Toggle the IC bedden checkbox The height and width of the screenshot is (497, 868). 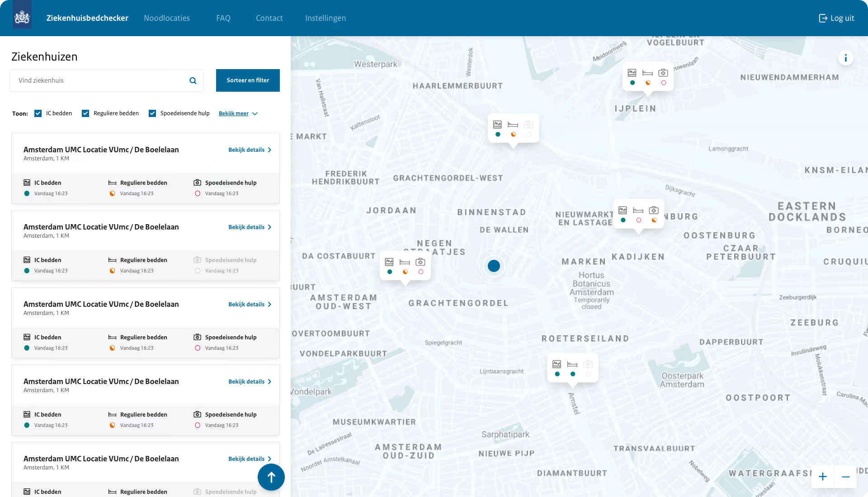click(38, 113)
